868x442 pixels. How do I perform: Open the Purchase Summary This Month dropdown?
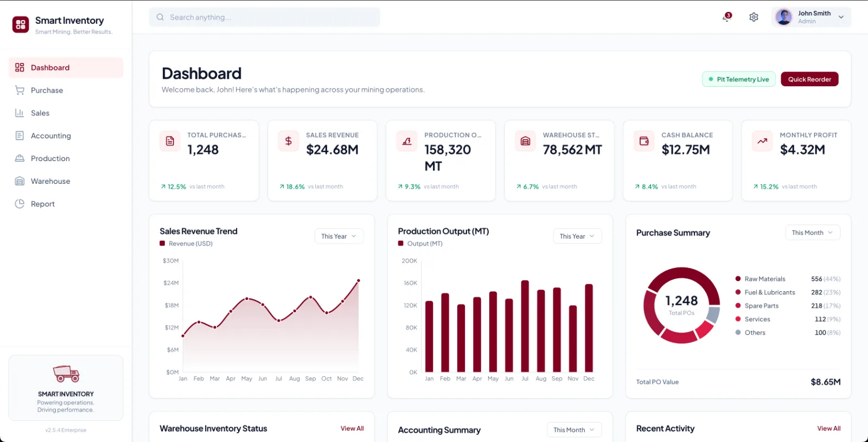(813, 233)
